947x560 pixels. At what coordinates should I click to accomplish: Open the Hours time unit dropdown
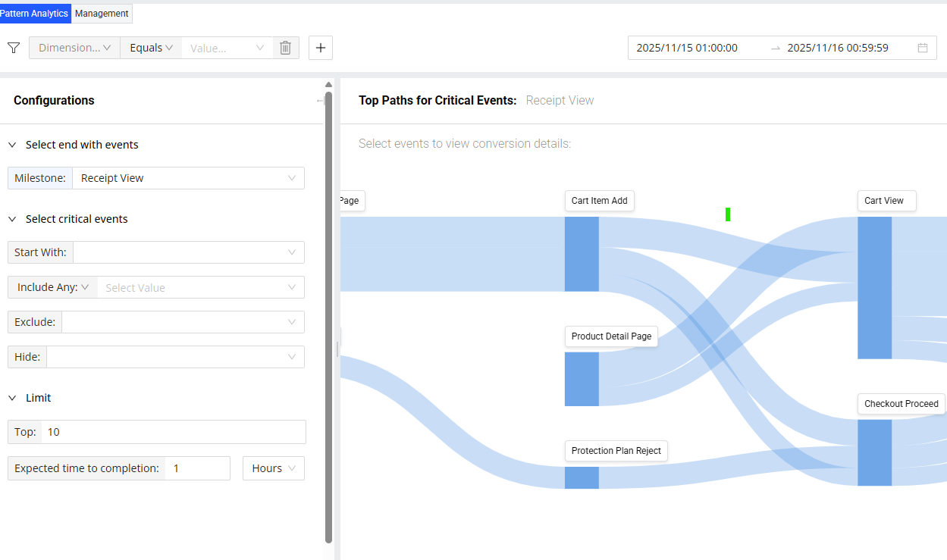273,468
